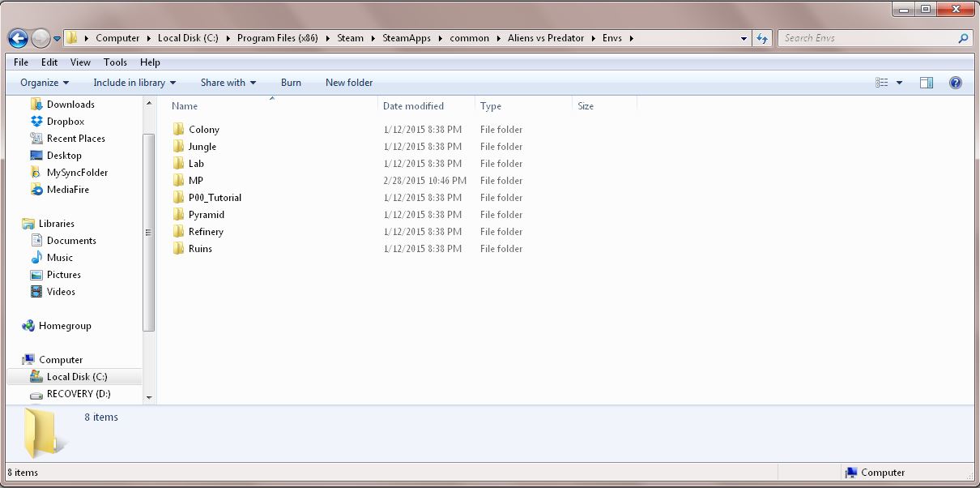The height and width of the screenshot is (488, 980).
Task: Expand arrow after Envs in breadcrumb
Action: (x=631, y=38)
